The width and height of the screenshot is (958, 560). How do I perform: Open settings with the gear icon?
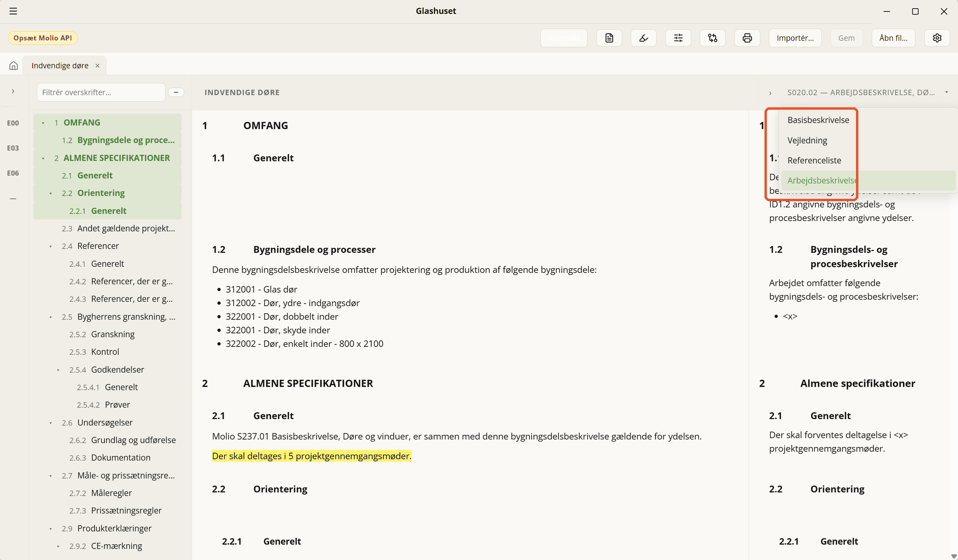click(937, 38)
